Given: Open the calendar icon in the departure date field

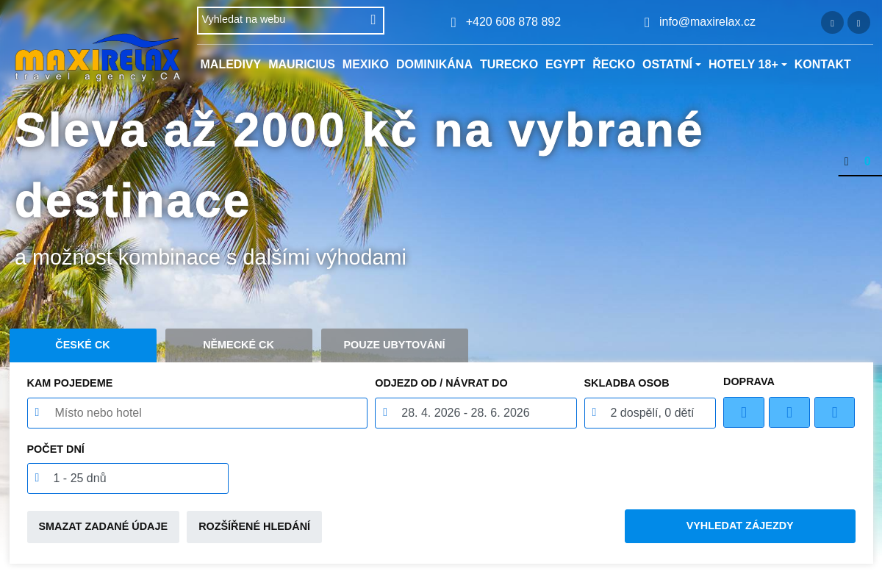Looking at the screenshot, I should [x=385, y=412].
